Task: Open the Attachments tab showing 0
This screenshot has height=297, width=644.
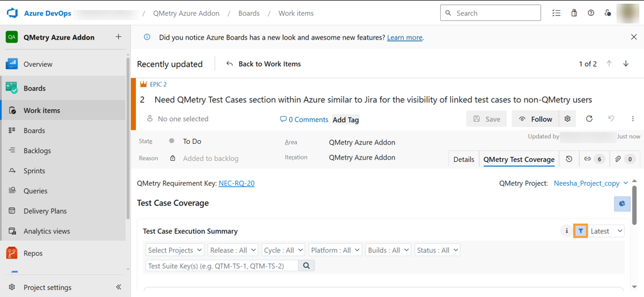Action: (x=625, y=159)
